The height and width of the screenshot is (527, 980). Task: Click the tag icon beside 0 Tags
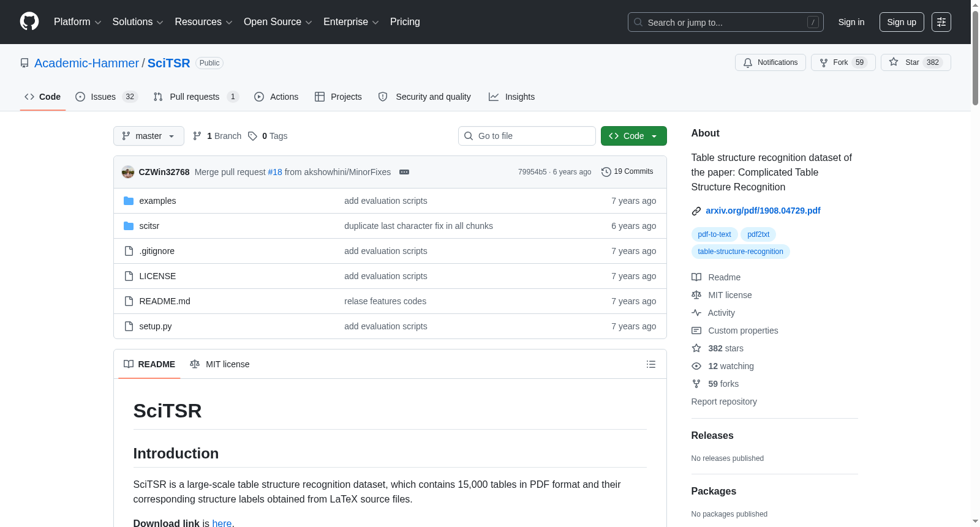(x=252, y=136)
